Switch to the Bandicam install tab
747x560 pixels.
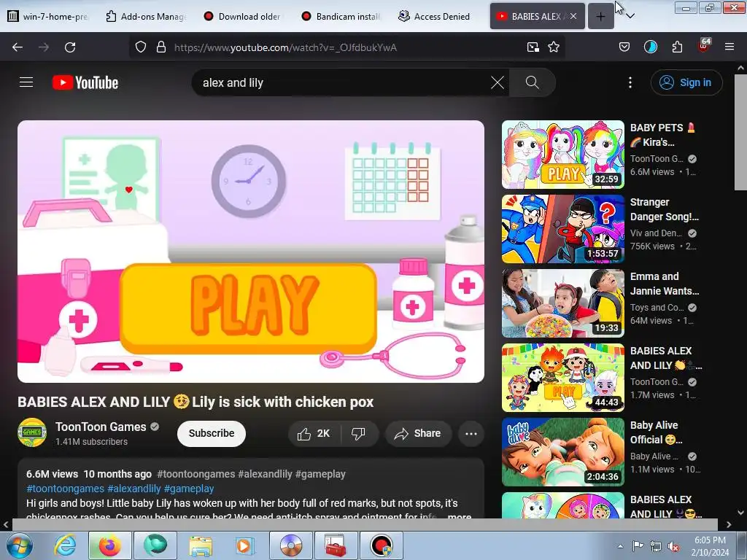[x=341, y=16]
